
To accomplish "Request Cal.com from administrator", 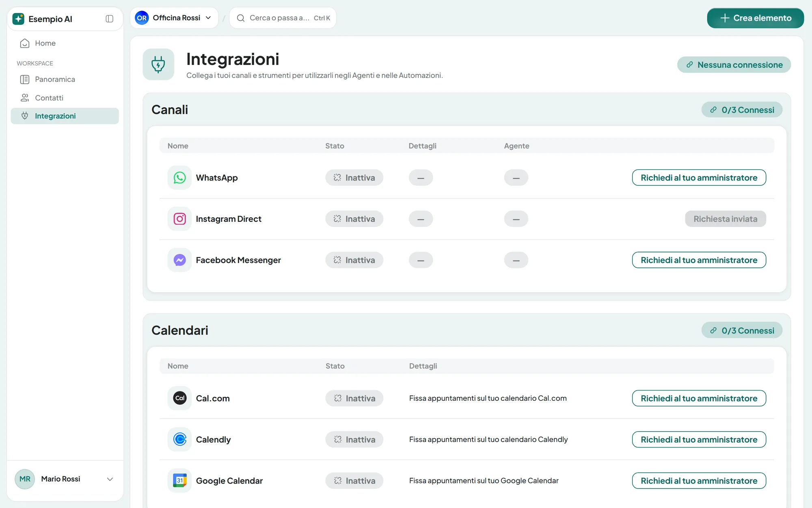I will [x=699, y=398].
